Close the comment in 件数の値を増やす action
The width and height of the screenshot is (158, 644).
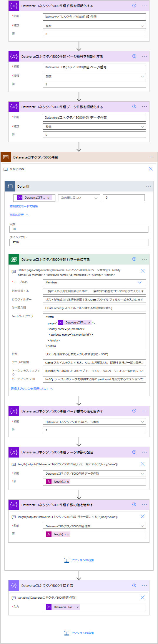[142, 516]
